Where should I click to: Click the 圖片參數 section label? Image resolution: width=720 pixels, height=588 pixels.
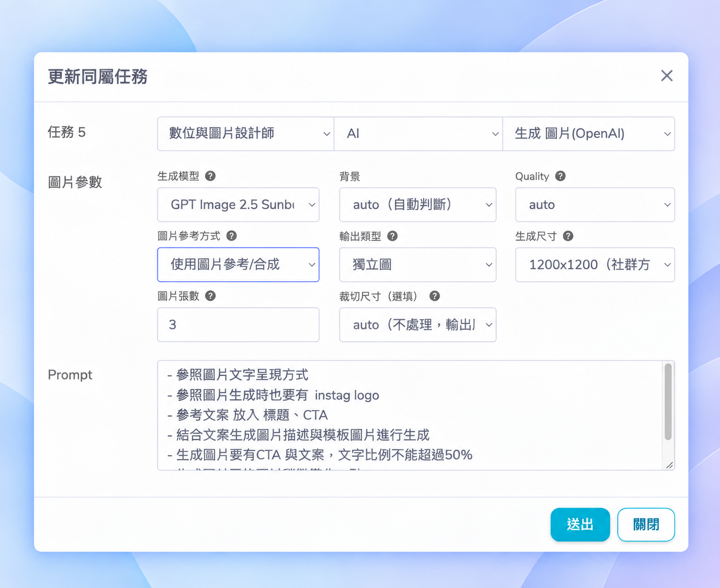(x=75, y=182)
